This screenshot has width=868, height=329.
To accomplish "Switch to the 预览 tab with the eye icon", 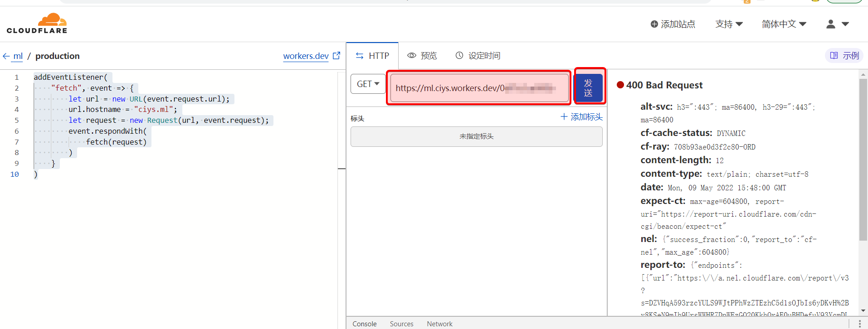I will pos(422,56).
